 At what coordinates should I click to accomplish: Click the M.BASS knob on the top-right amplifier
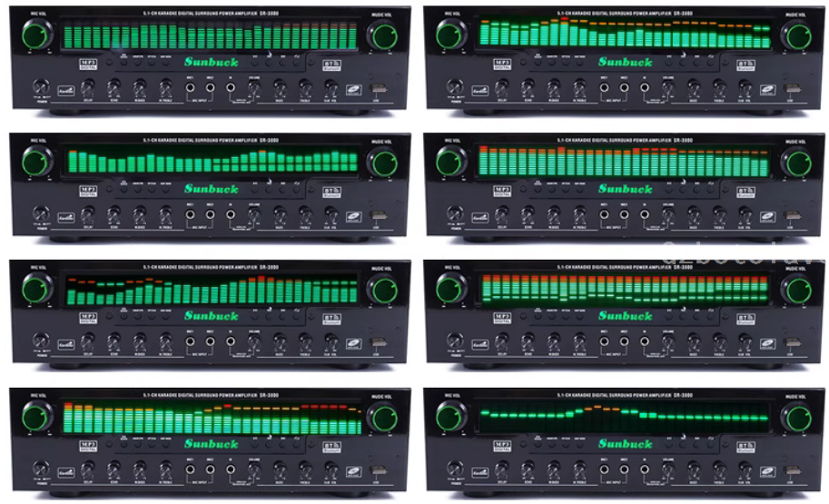click(554, 86)
